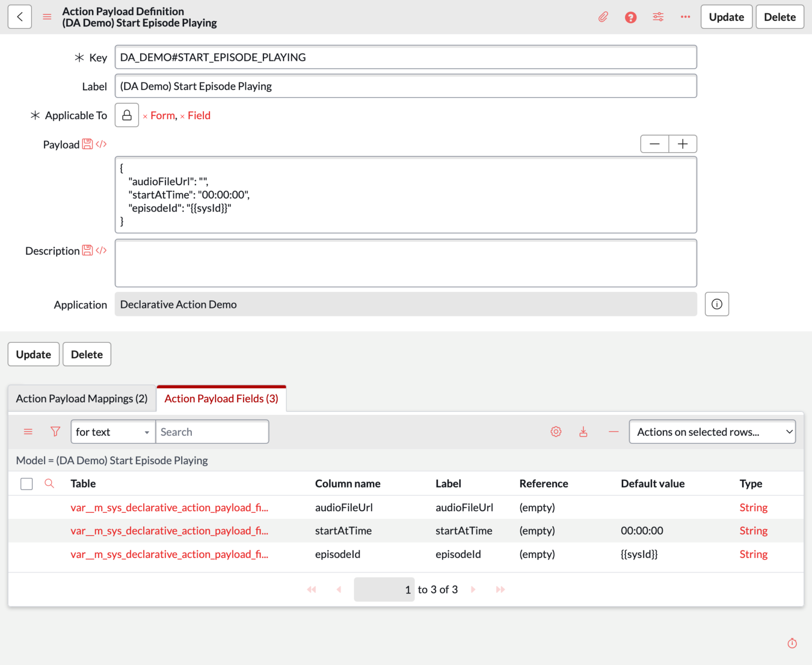Open form personalization sliders icon
The image size is (812, 665).
tap(658, 17)
